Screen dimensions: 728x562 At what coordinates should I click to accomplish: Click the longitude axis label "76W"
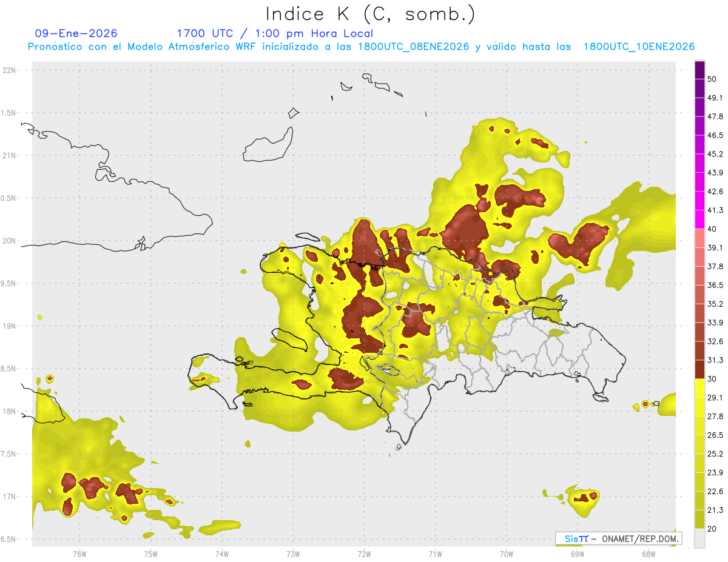pos(79,554)
